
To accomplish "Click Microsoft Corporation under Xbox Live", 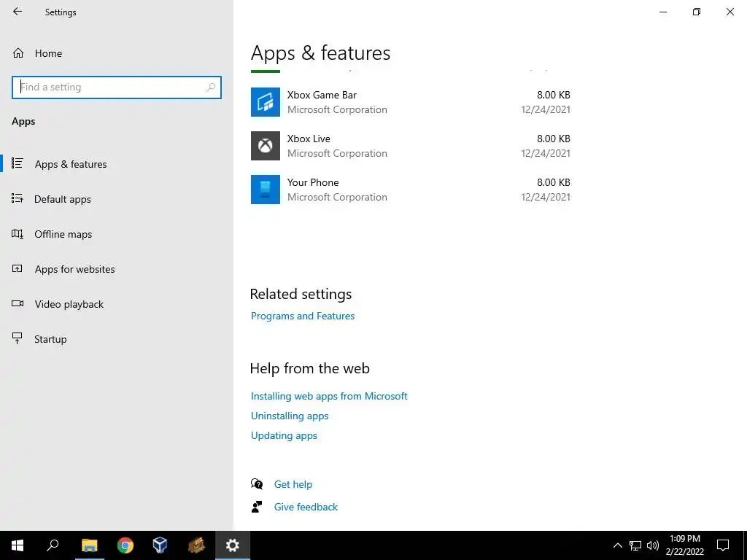I will (337, 153).
